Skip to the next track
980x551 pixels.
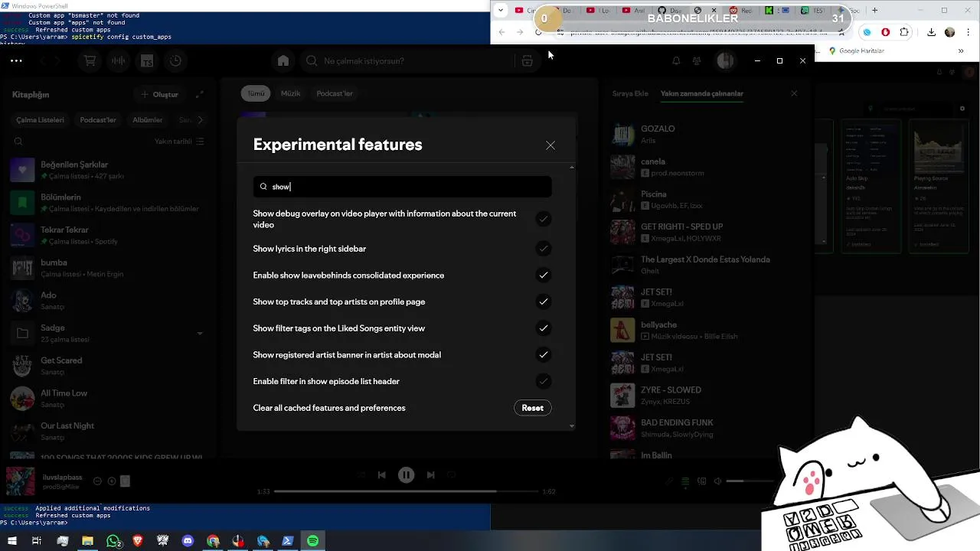coord(430,475)
